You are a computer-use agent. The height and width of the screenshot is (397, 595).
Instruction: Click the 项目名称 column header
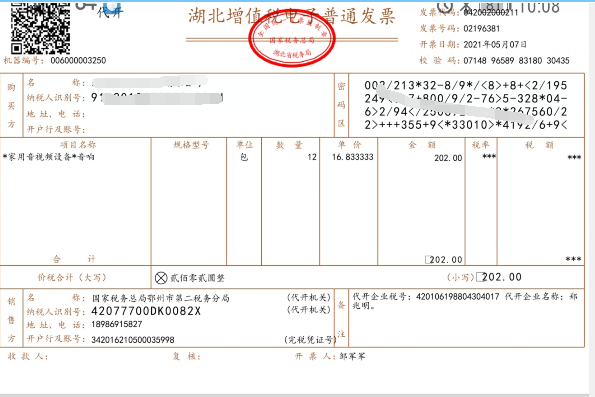78,145
